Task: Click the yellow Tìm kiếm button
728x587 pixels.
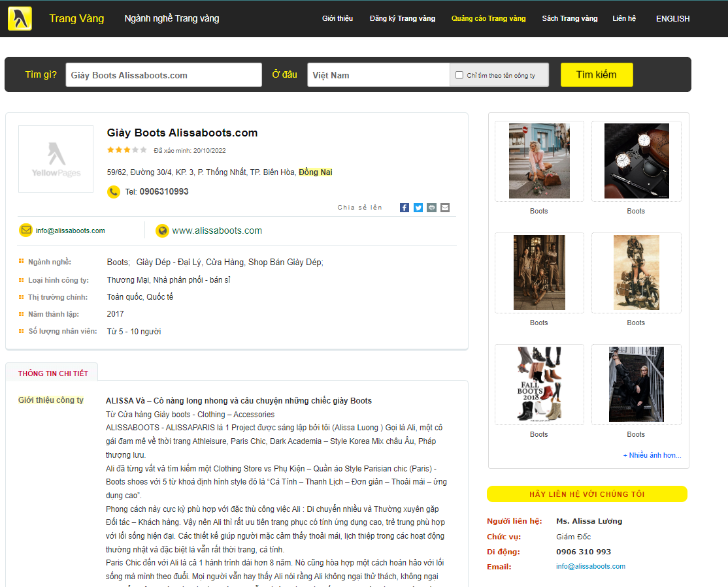Action: (x=597, y=74)
